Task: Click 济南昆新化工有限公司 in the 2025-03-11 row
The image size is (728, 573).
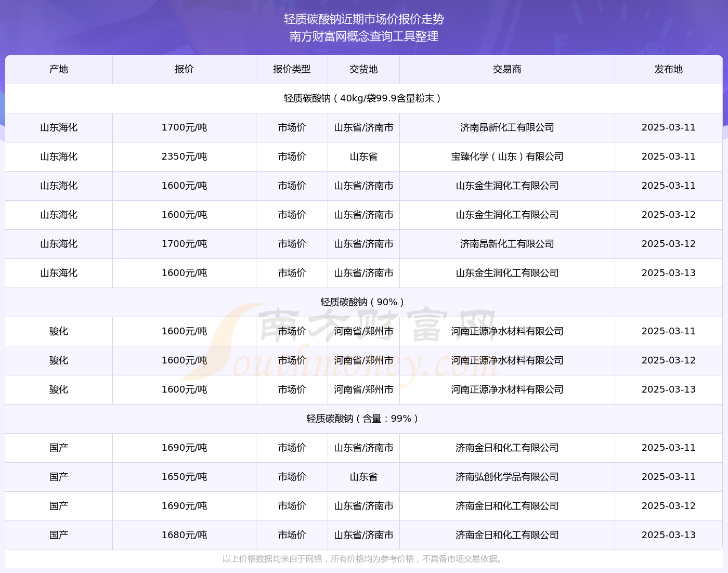Action: point(507,127)
